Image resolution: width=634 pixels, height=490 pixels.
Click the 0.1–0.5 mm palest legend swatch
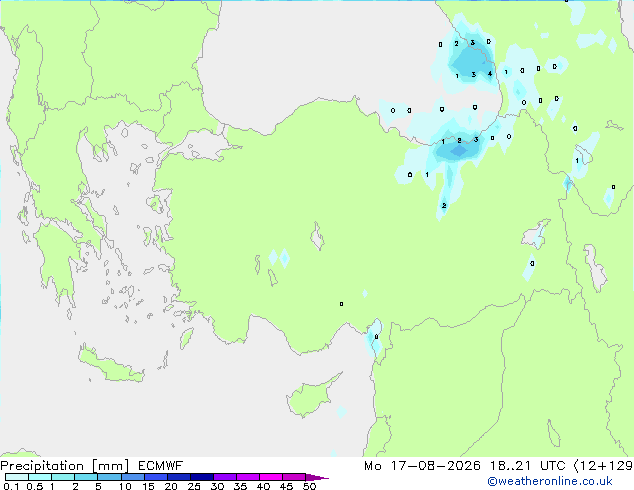pyautogui.click(x=17, y=477)
